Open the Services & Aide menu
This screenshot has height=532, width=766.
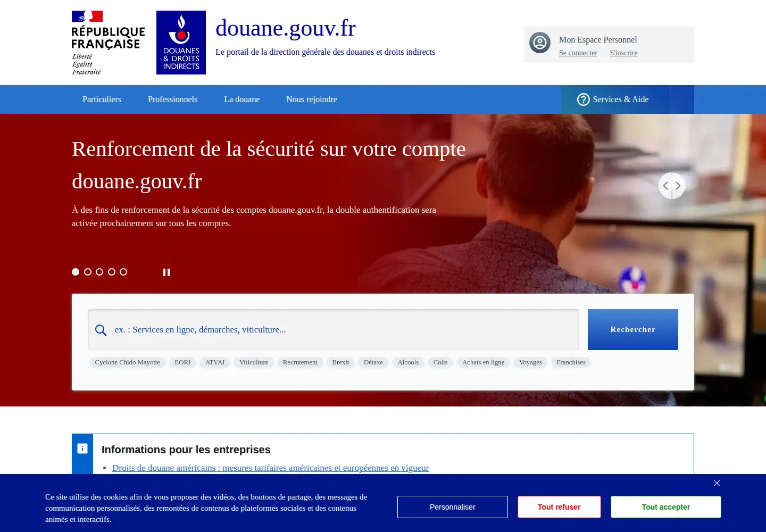click(615, 99)
